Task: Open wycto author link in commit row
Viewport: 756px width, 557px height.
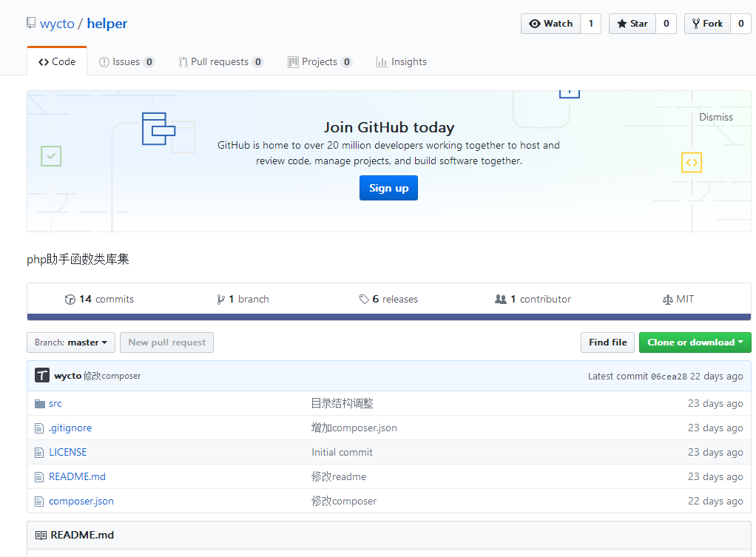Action: (67, 376)
